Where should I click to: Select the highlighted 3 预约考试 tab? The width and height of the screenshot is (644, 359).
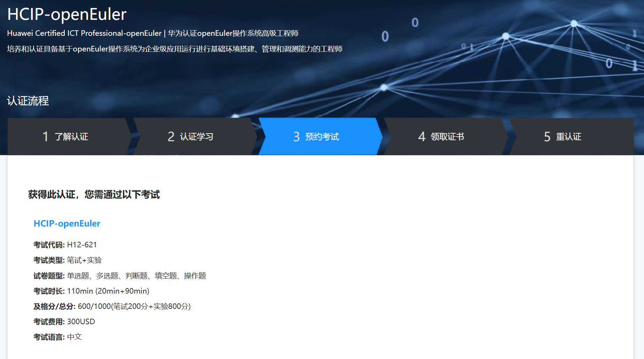tap(320, 136)
